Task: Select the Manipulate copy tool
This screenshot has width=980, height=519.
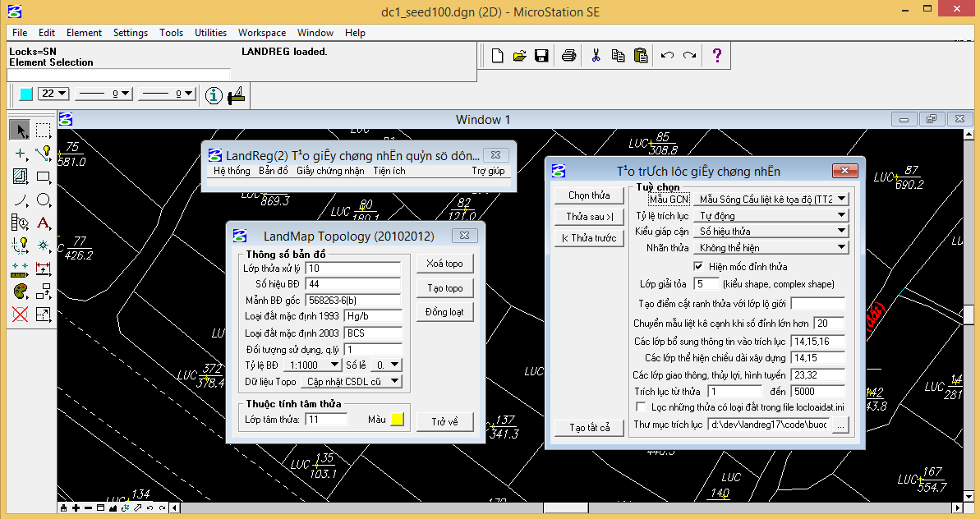Action: pyautogui.click(x=43, y=291)
